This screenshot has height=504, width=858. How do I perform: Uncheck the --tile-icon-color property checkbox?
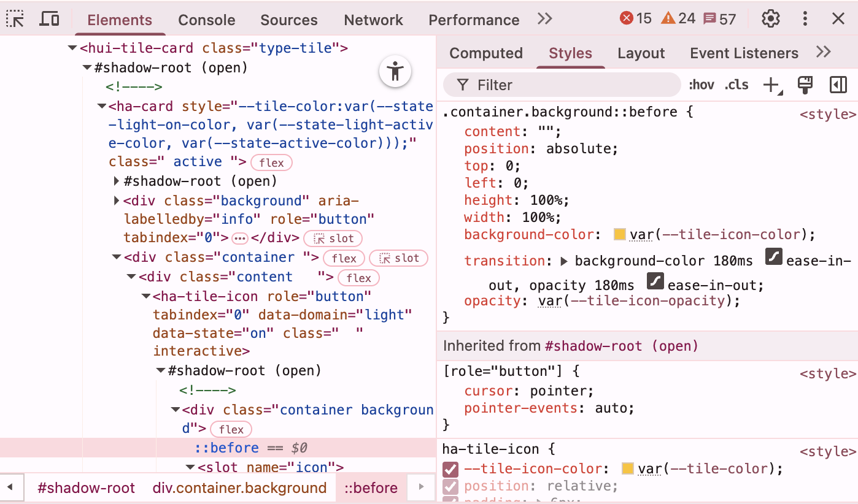tap(450, 470)
